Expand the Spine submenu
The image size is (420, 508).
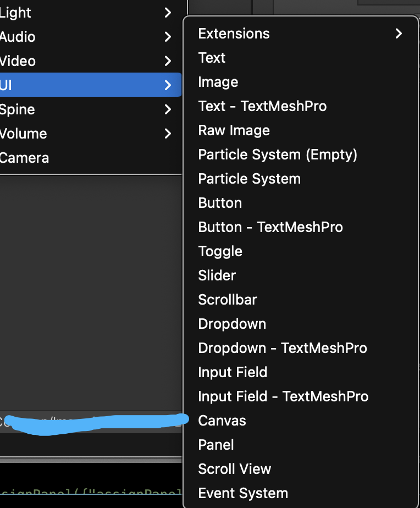pos(18,109)
